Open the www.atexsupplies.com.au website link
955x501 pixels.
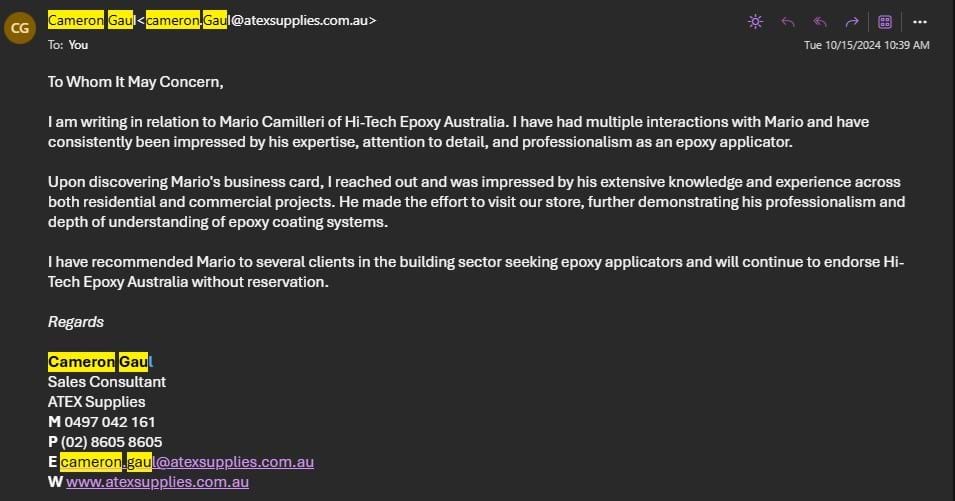coord(157,482)
